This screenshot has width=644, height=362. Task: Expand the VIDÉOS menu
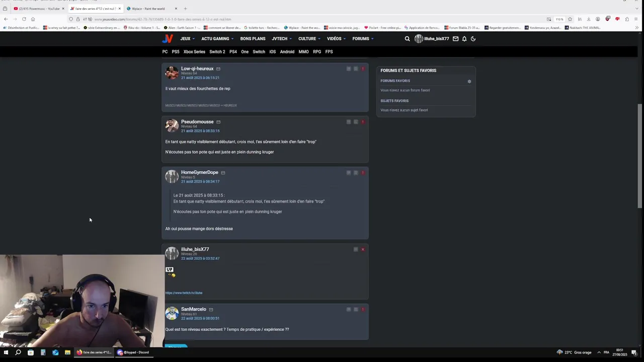[x=336, y=39]
